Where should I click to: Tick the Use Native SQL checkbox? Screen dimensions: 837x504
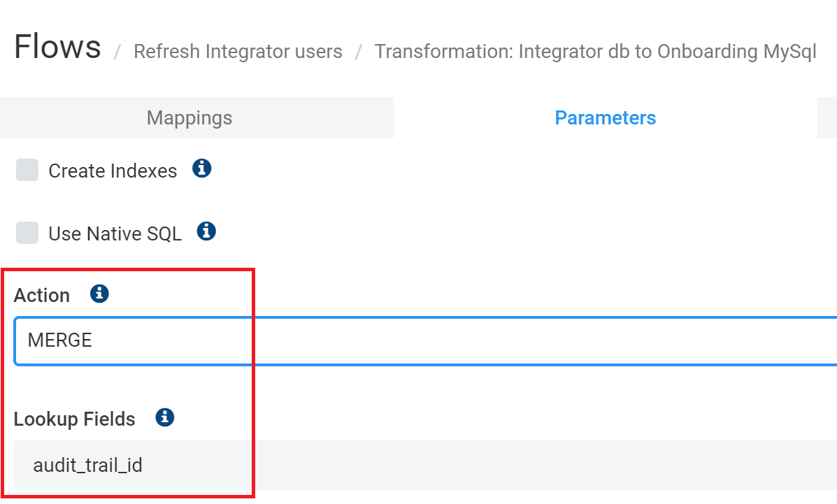(27, 233)
